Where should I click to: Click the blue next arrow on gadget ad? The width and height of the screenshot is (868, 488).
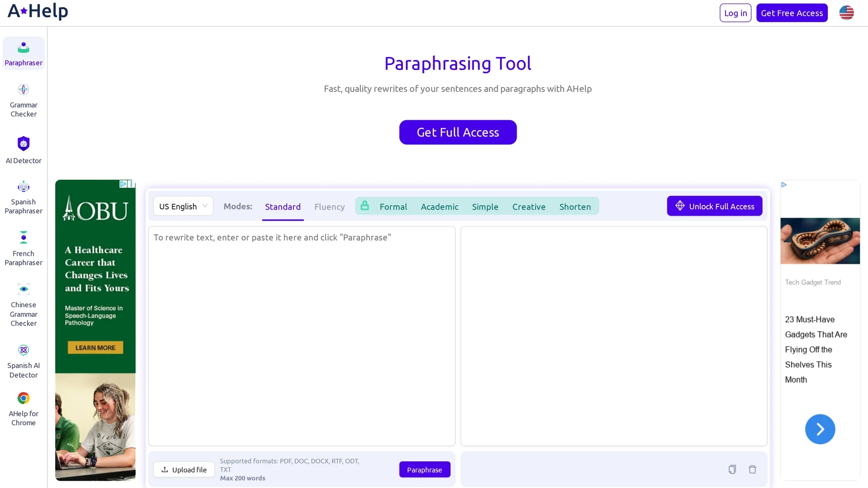(820, 429)
